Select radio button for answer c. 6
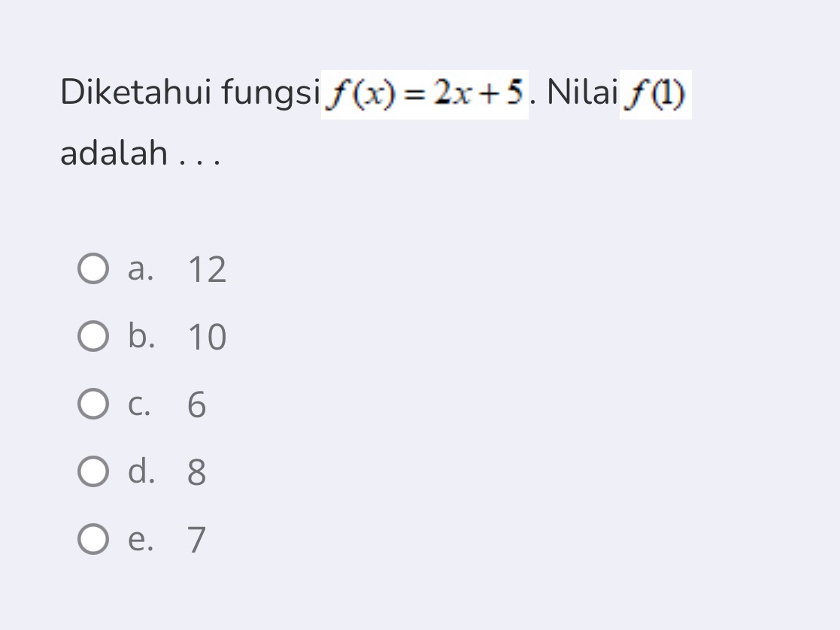 92,404
